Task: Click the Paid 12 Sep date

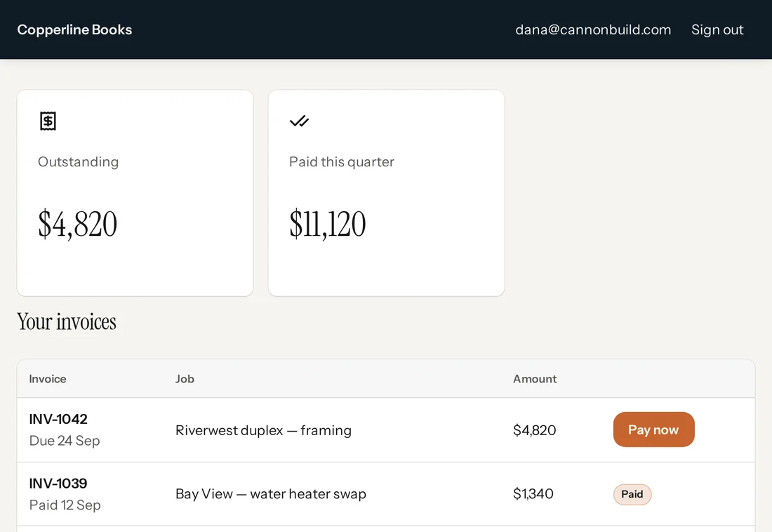Action: pos(65,505)
